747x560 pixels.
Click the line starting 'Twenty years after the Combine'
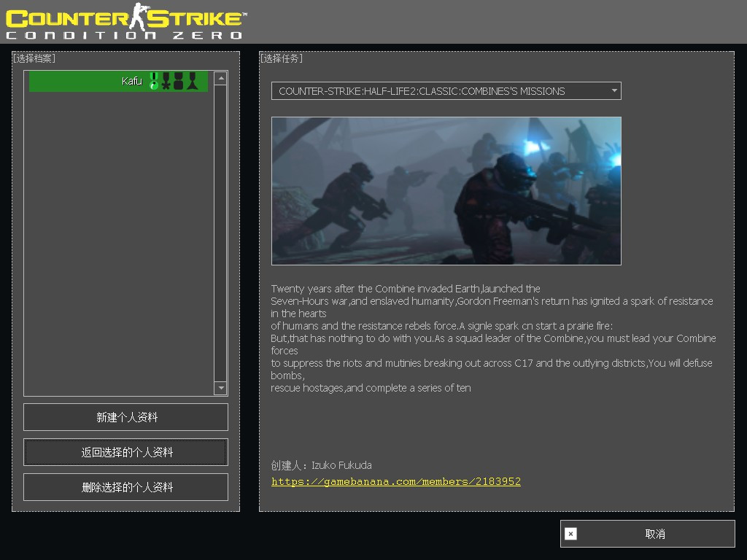pos(406,289)
